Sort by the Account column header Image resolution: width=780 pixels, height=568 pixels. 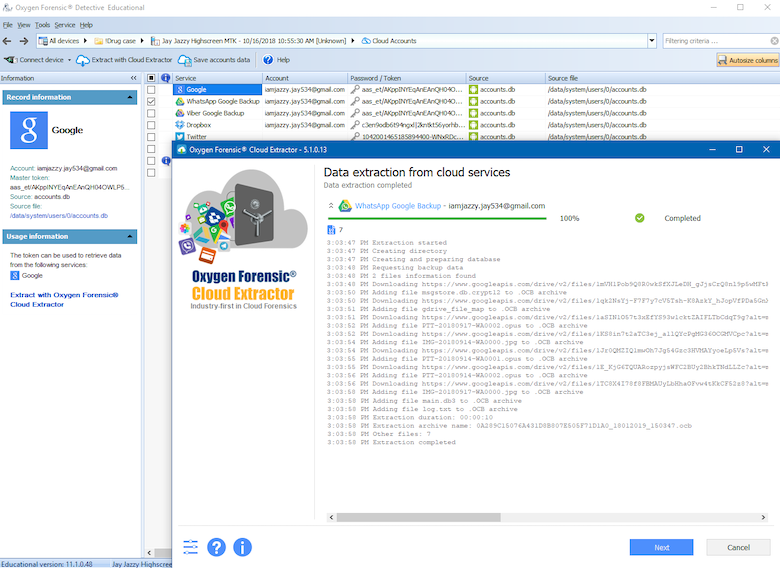pyautogui.click(x=305, y=78)
